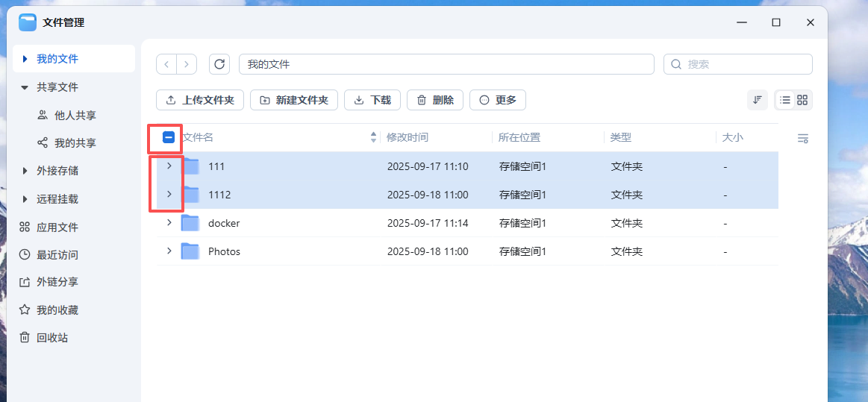Viewport: 868px width, 402px height.
Task: Click the 上传文件夹 button
Action: tap(200, 100)
